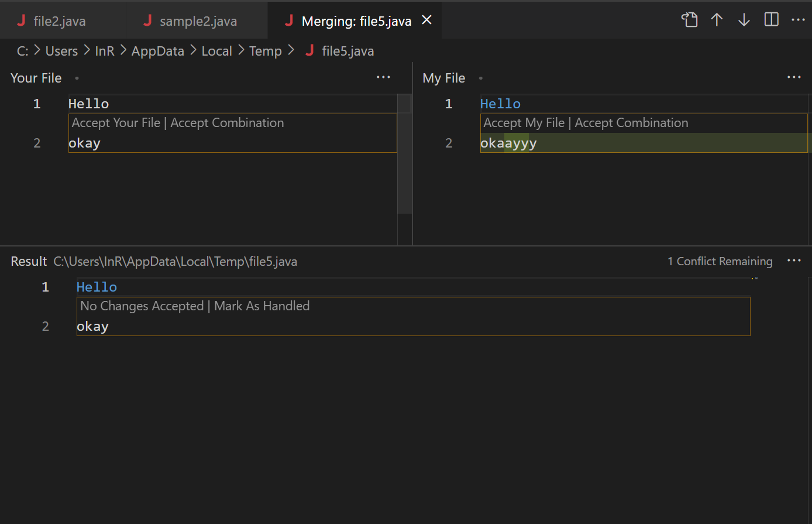The image size is (812, 524).
Task: Click line number 2 in My File
Action: point(449,143)
